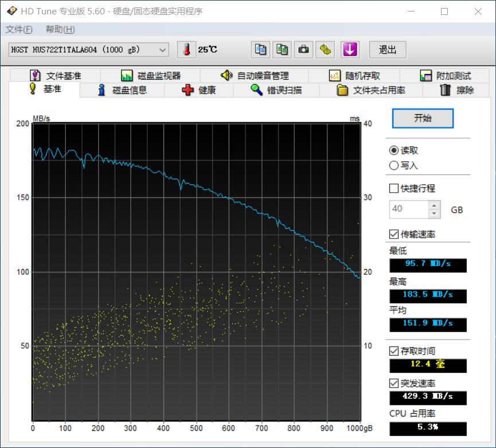The image size is (496, 448).
Task: Select the 基准 benchmark tab
Action: click(x=45, y=89)
